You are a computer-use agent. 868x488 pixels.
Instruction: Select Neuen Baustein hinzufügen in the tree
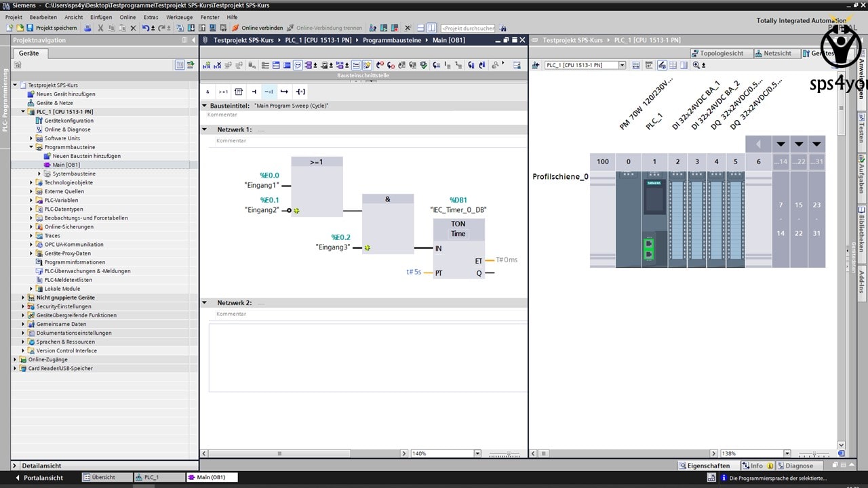[x=86, y=156]
